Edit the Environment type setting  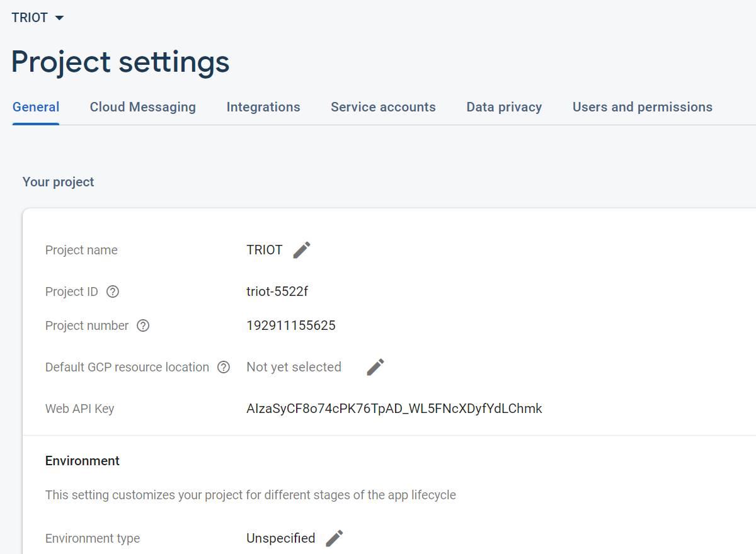tap(335, 538)
